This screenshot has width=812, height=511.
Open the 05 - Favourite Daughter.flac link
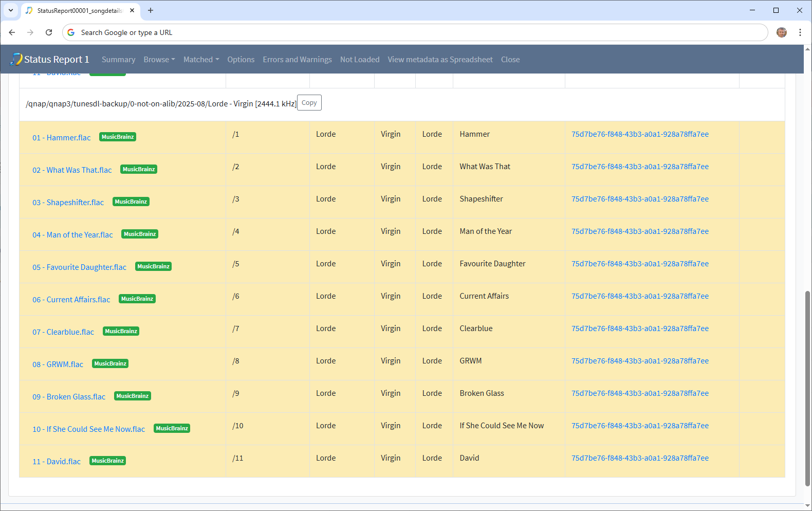click(79, 267)
